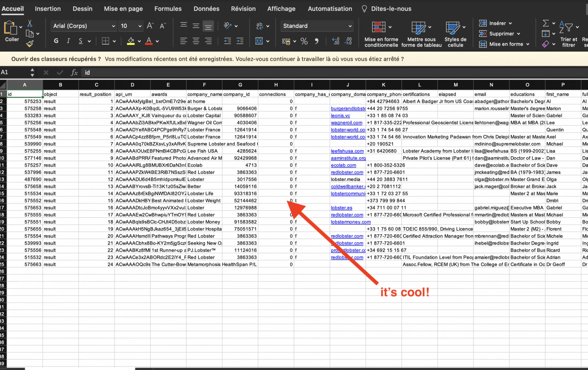
Task: Open Styles de cellule gallery
Action: point(455,34)
